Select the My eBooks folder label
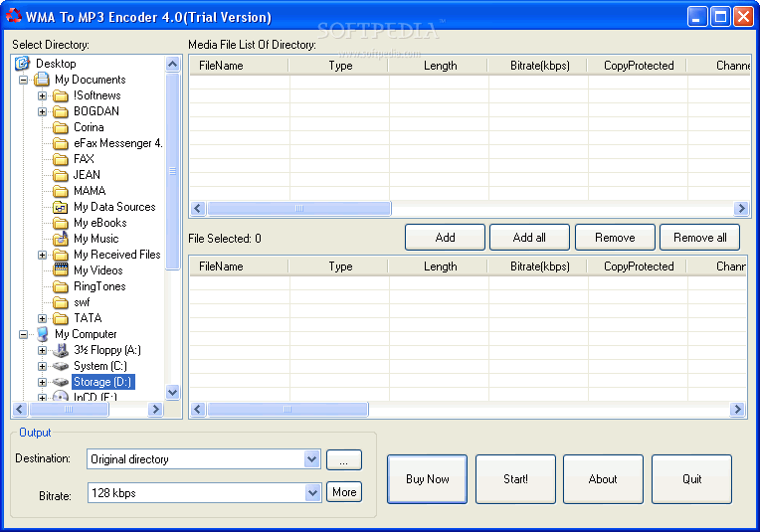 click(99, 223)
